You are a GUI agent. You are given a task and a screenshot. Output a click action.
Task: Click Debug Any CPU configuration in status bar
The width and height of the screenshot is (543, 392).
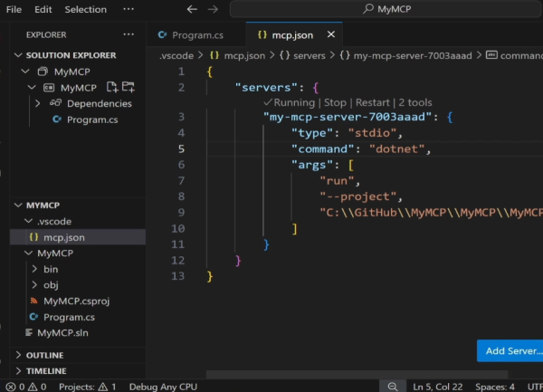tap(163, 387)
